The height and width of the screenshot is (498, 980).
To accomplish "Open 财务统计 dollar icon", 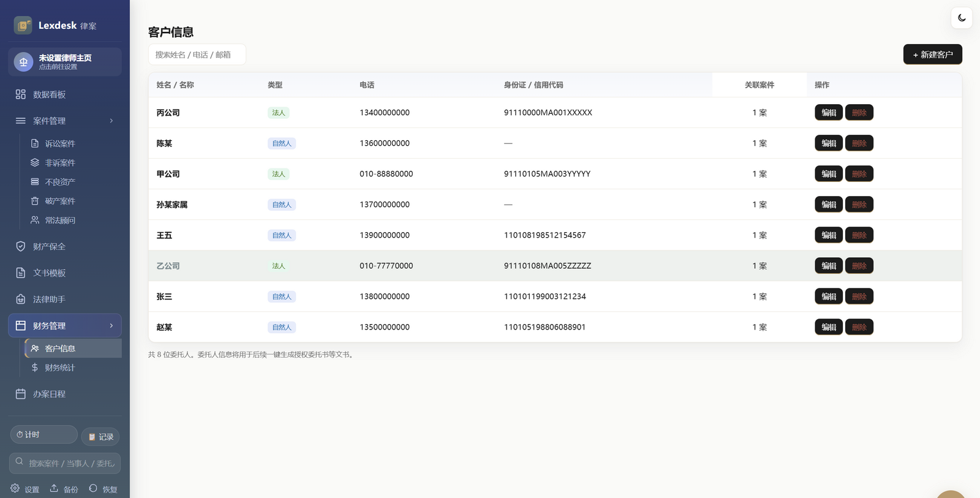I will (35, 368).
